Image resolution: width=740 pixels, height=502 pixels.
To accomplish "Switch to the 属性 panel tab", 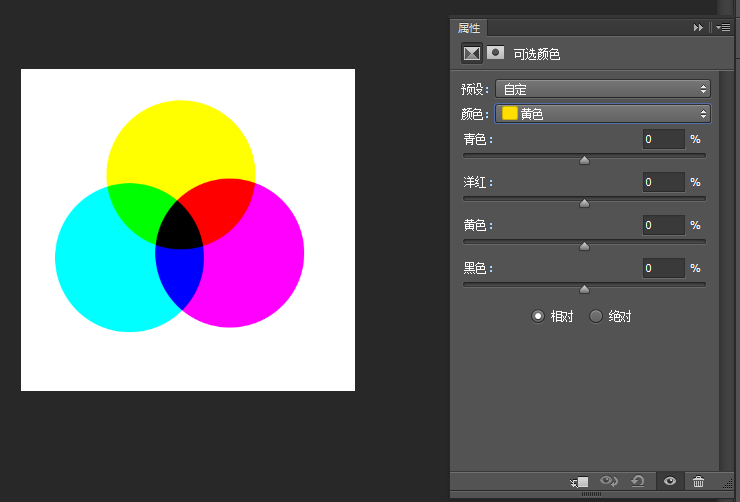I will pyautogui.click(x=469, y=28).
